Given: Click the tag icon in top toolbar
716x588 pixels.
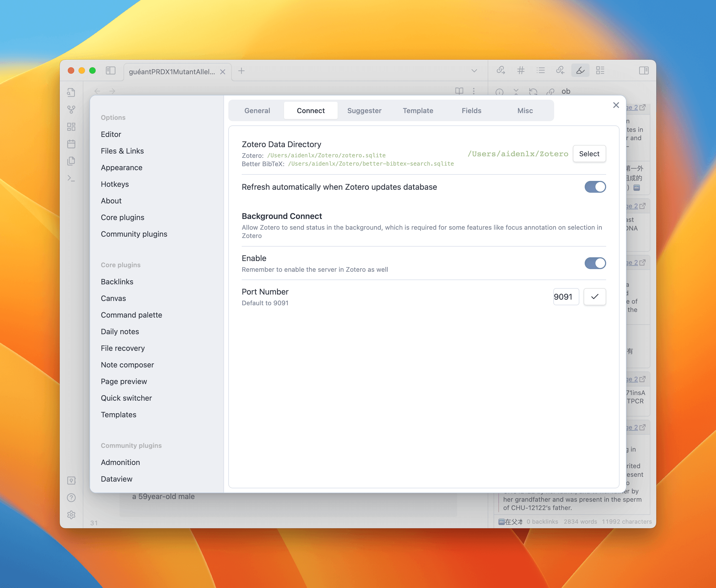Looking at the screenshot, I should pos(520,70).
